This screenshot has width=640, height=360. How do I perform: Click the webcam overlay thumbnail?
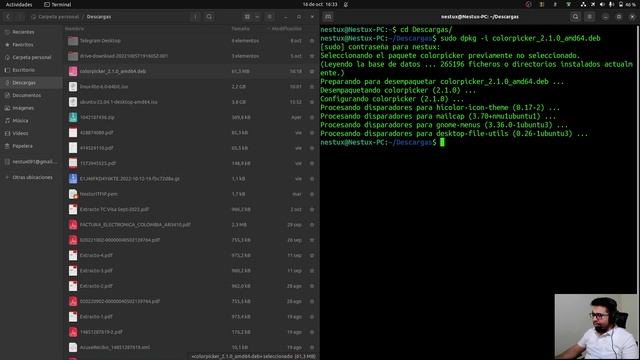pyautogui.click(x=596, y=326)
